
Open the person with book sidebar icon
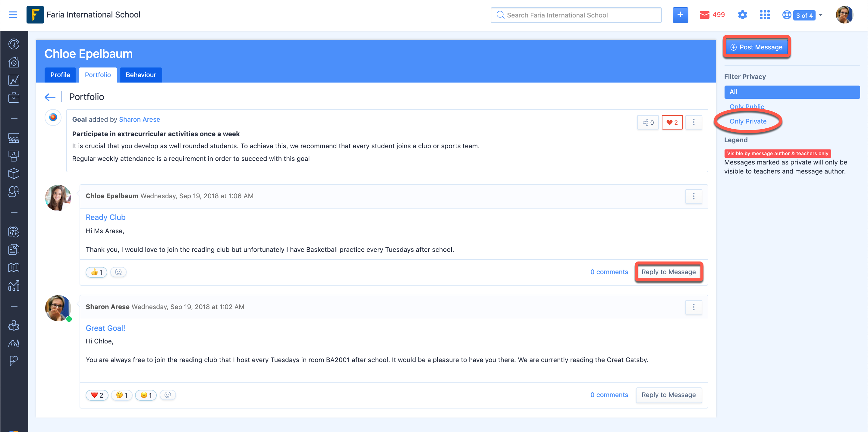tap(14, 325)
